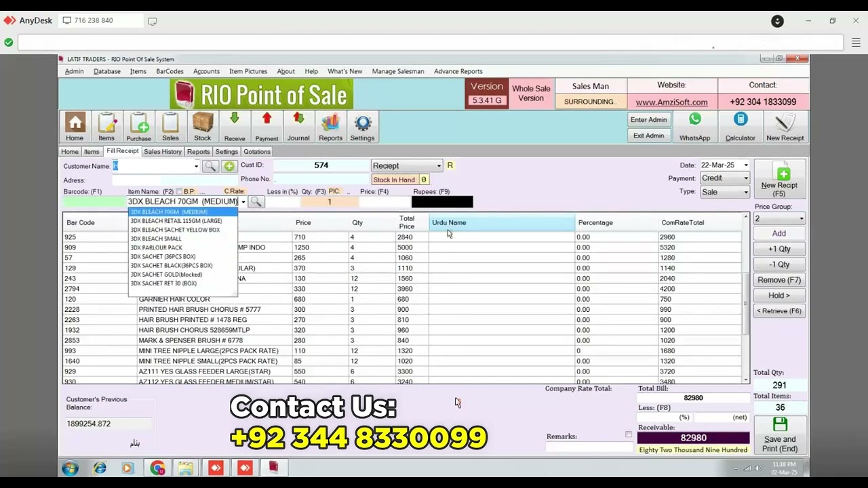Click Enter Admin button

click(x=648, y=120)
